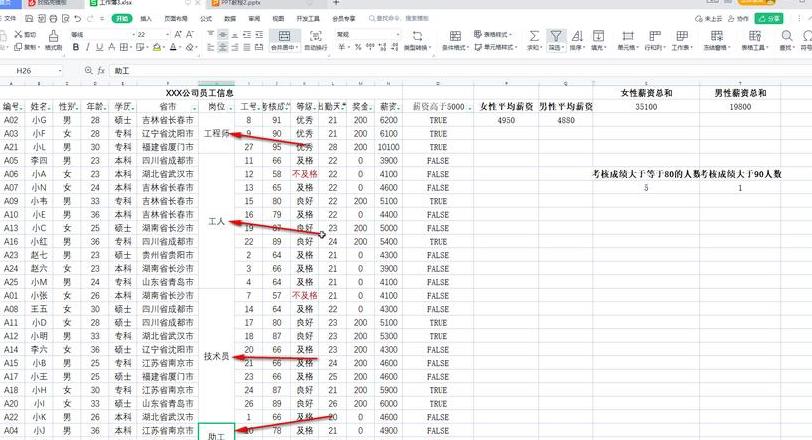Click the Print Preview icon
812x440 pixels.
click(x=65, y=19)
